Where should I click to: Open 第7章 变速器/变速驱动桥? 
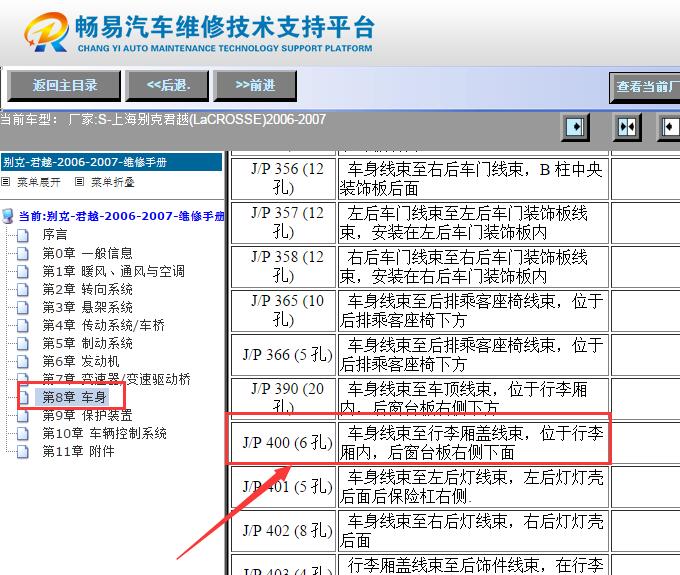(x=116, y=379)
